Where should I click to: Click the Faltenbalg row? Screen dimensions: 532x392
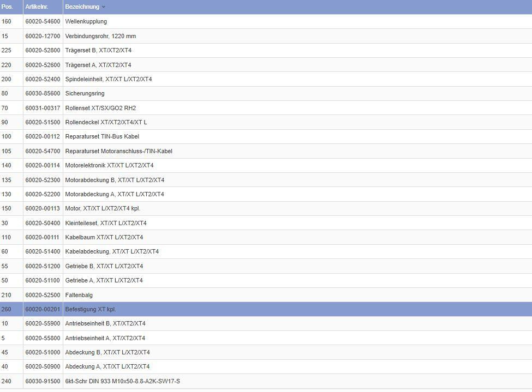pyautogui.click(x=79, y=295)
